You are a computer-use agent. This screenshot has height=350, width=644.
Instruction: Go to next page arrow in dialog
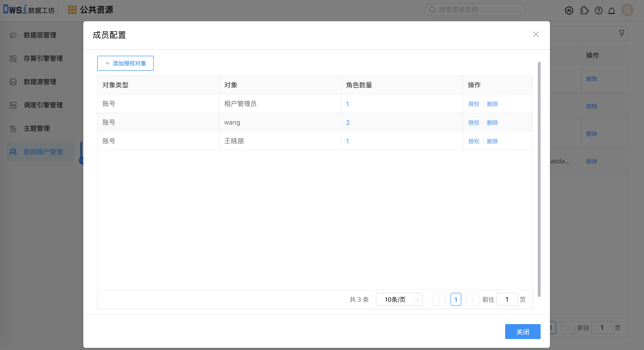(x=473, y=299)
